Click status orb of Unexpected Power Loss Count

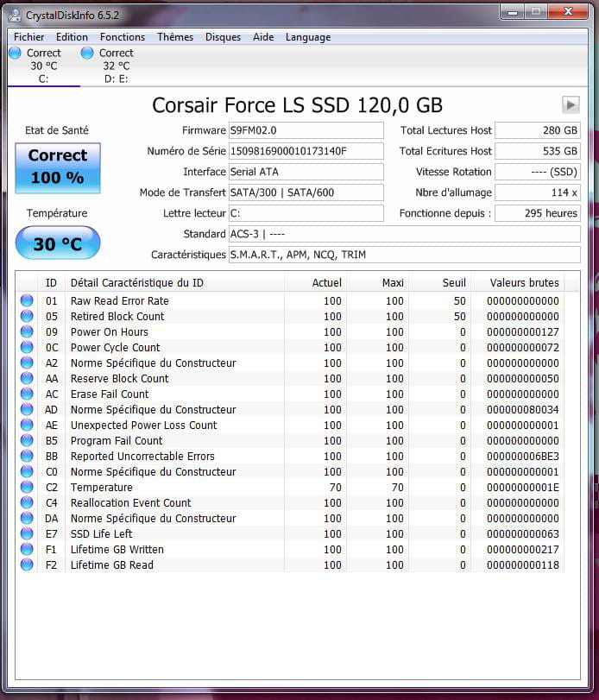coord(27,425)
